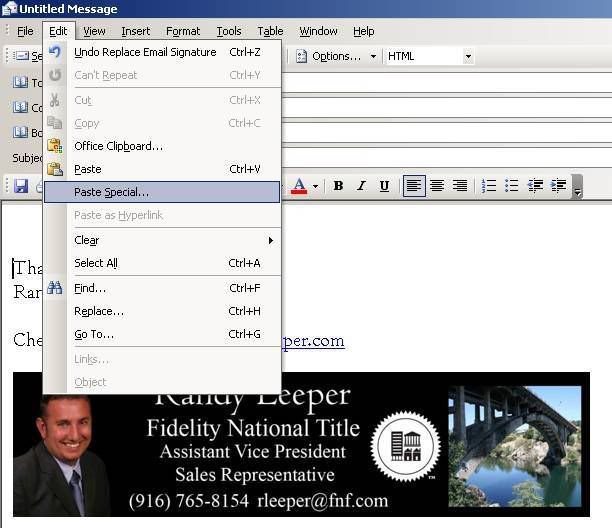Center align the text
The width and height of the screenshot is (612, 528).
pyautogui.click(x=437, y=186)
